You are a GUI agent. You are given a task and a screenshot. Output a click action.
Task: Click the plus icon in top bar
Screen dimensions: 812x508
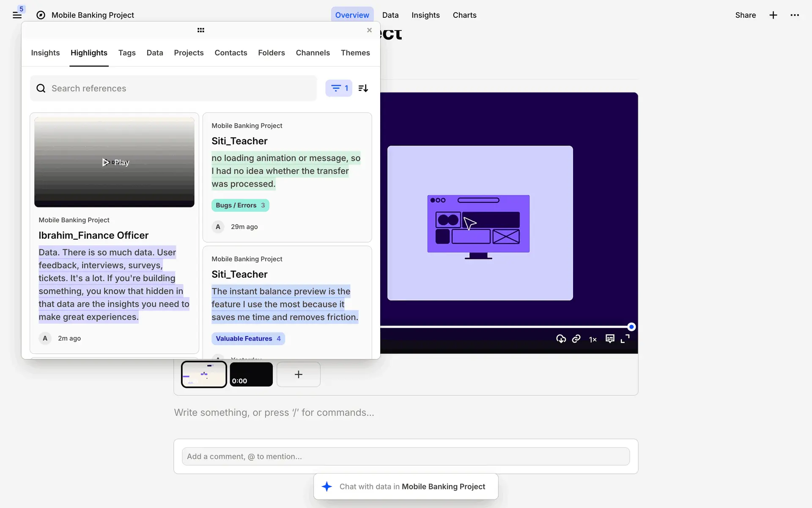click(773, 15)
